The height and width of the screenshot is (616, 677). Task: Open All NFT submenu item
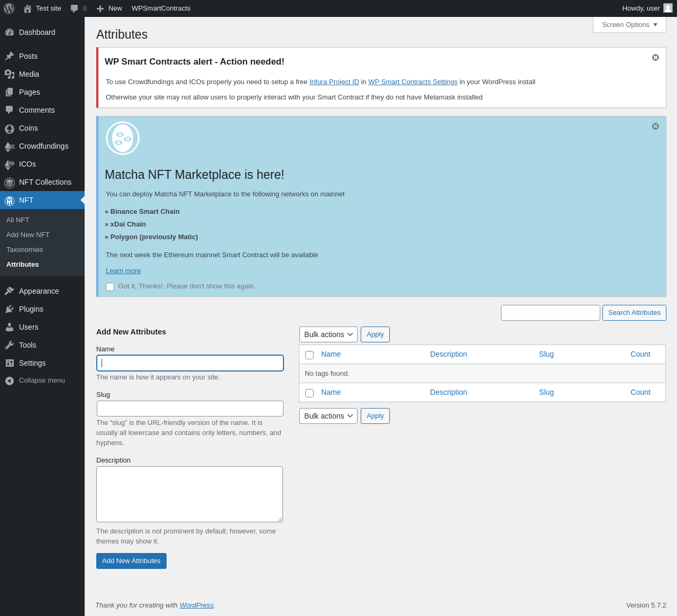click(18, 220)
